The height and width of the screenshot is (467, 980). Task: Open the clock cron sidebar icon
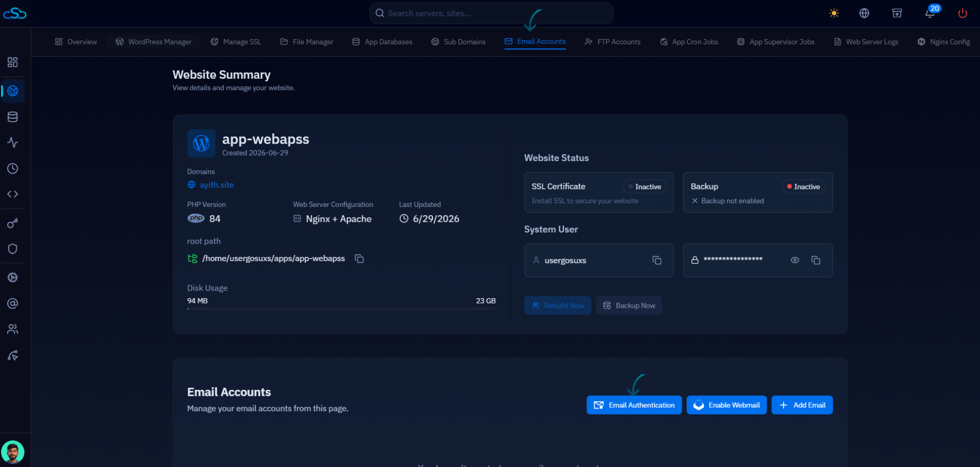pyautogui.click(x=13, y=168)
